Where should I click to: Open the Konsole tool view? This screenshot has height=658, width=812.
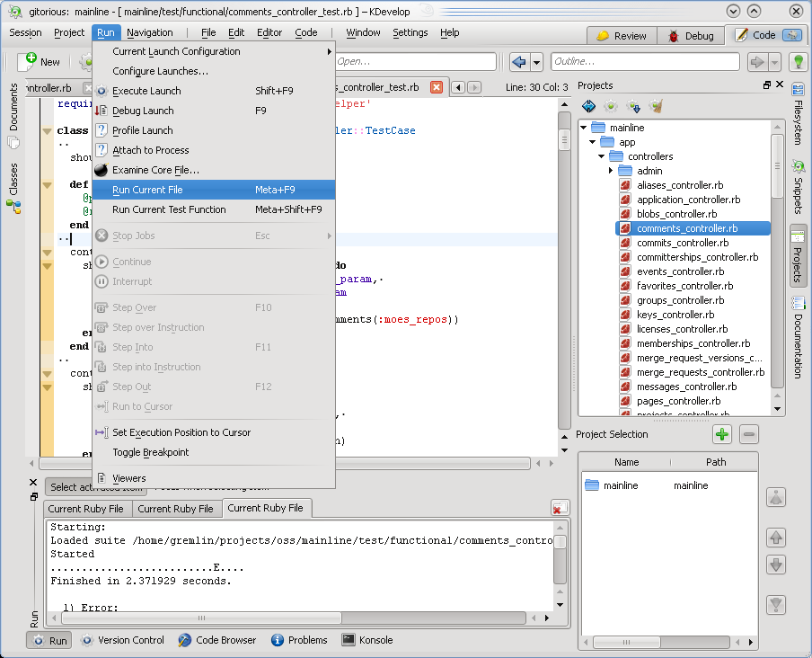tap(367, 640)
